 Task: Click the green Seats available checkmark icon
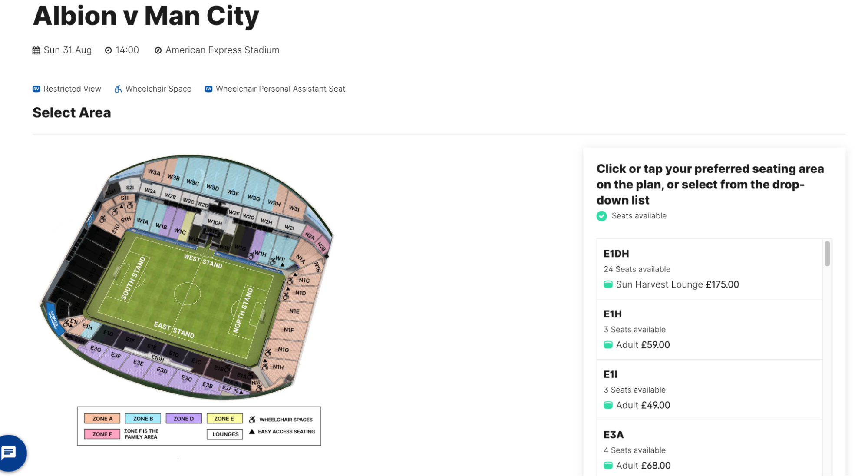point(601,216)
